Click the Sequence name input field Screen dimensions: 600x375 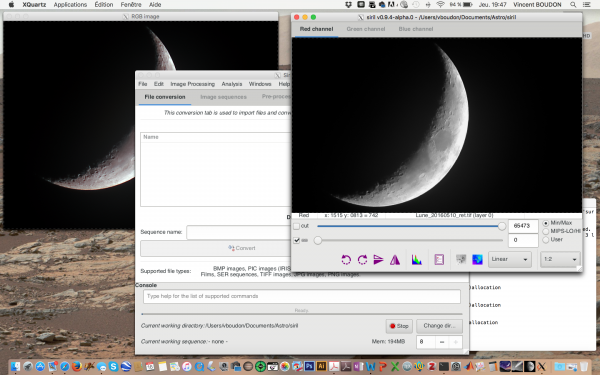coord(239,232)
